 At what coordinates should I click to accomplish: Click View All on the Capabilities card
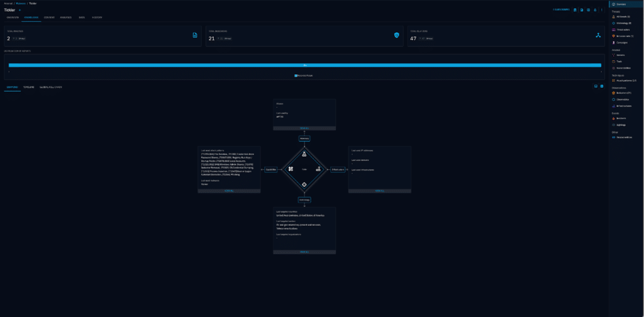pos(229,191)
